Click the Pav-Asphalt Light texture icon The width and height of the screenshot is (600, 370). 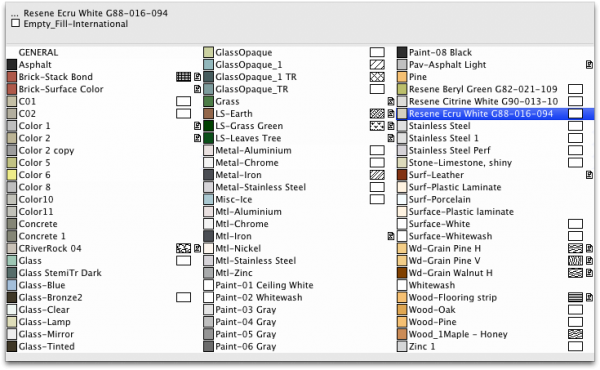589,65
